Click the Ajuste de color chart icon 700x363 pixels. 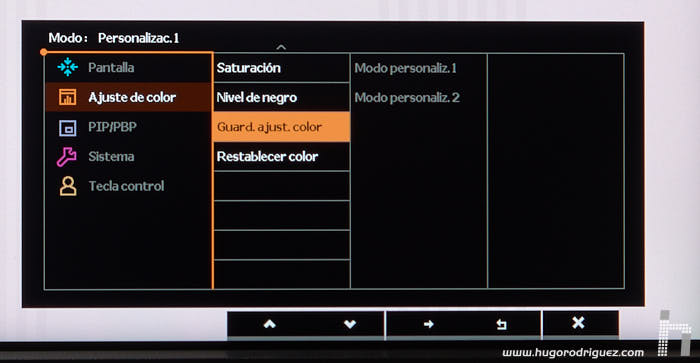tap(67, 97)
